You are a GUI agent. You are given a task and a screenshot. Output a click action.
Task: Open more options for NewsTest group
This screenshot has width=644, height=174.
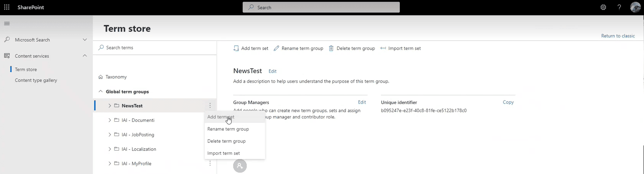pyautogui.click(x=210, y=106)
